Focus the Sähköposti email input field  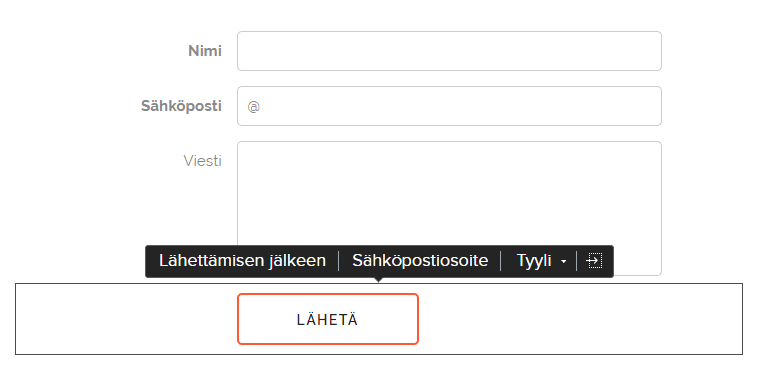click(x=449, y=106)
